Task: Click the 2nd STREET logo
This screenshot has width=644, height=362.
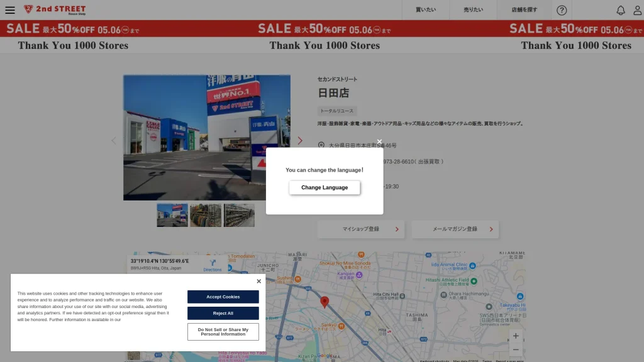Action: tap(55, 10)
